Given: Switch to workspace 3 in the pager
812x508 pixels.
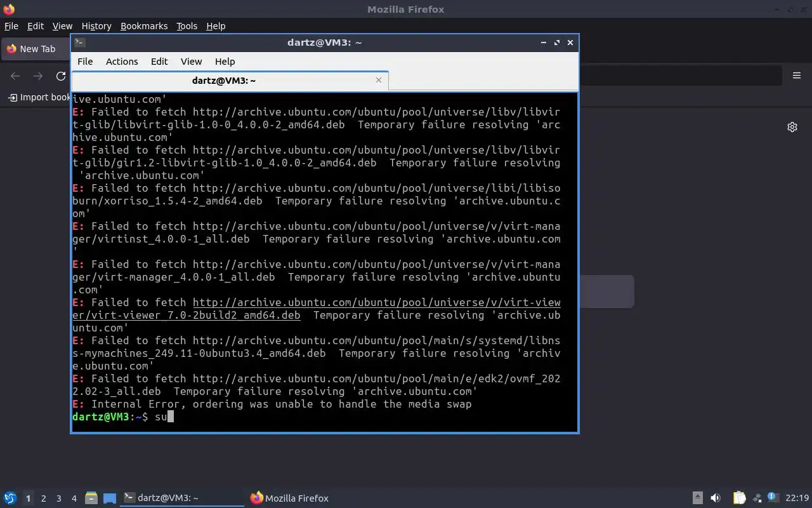Looking at the screenshot, I should (58, 498).
